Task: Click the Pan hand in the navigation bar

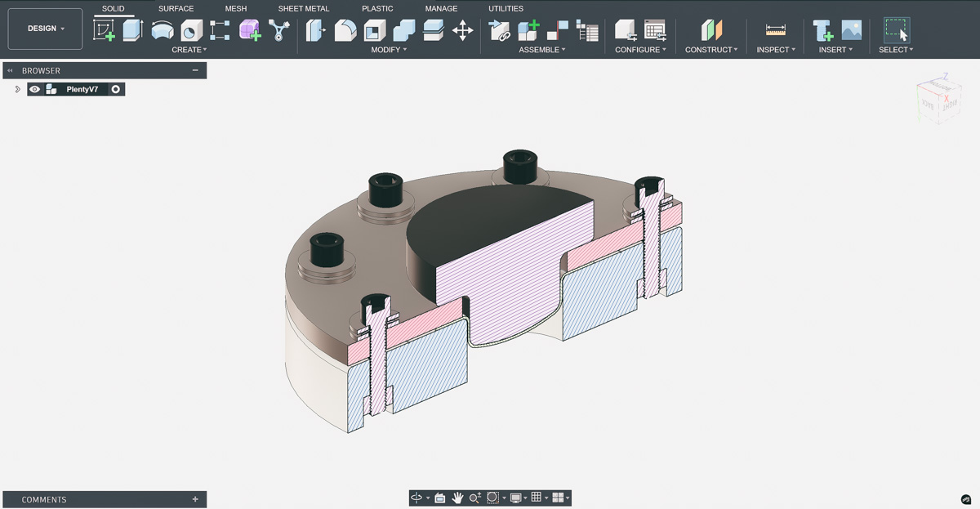Action: (458, 498)
